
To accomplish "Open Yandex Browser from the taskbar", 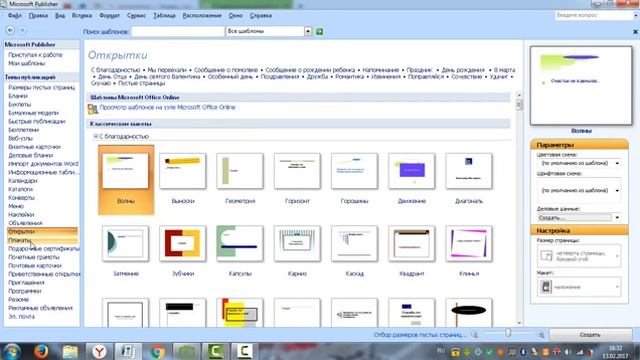I will click(99, 351).
